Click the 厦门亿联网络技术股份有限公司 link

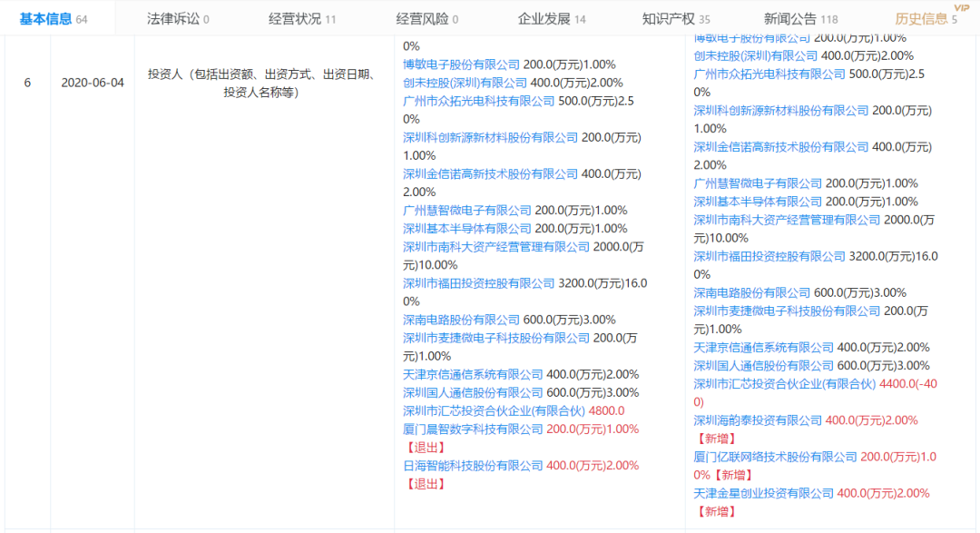click(x=775, y=457)
